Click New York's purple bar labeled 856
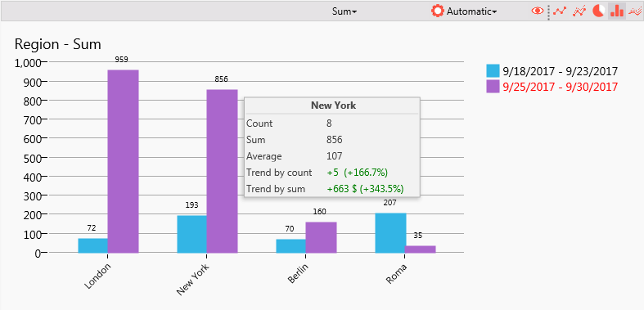 (223, 171)
